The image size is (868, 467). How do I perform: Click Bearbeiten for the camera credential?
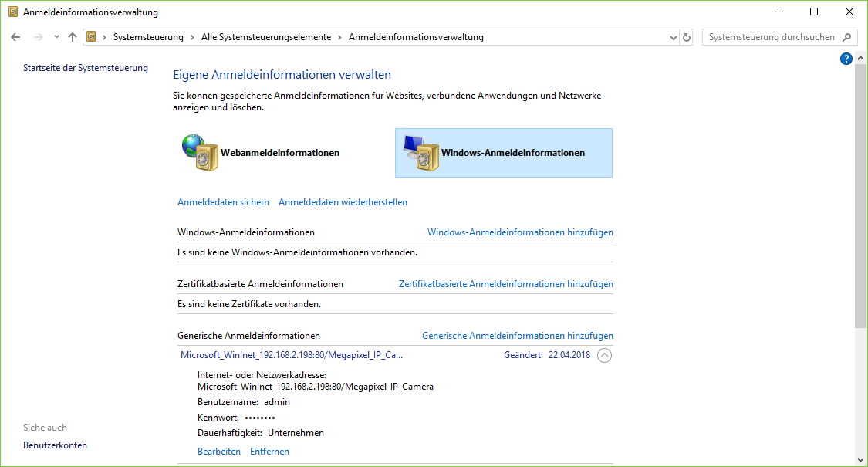click(219, 452)
